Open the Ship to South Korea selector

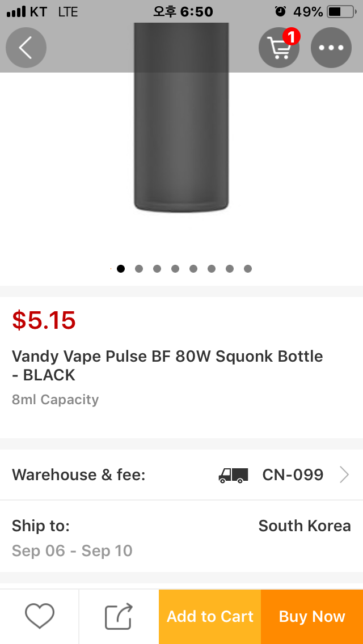[304, 526]
